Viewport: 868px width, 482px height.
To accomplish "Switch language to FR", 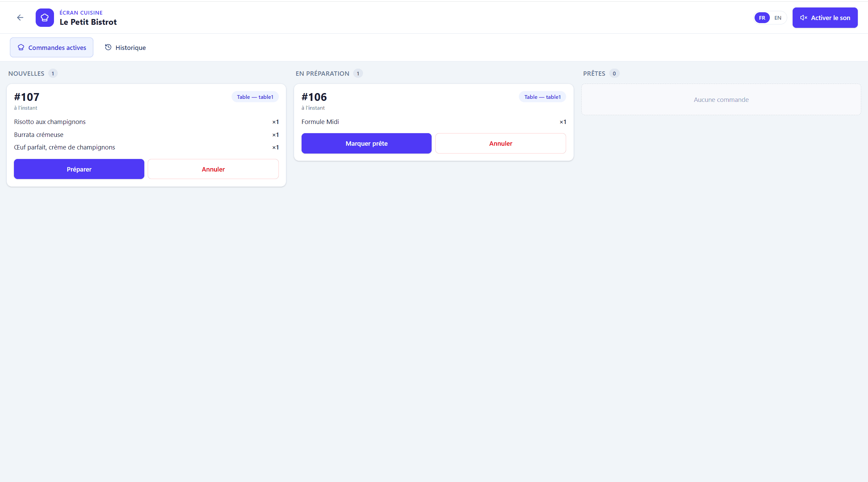I will 762,18.
